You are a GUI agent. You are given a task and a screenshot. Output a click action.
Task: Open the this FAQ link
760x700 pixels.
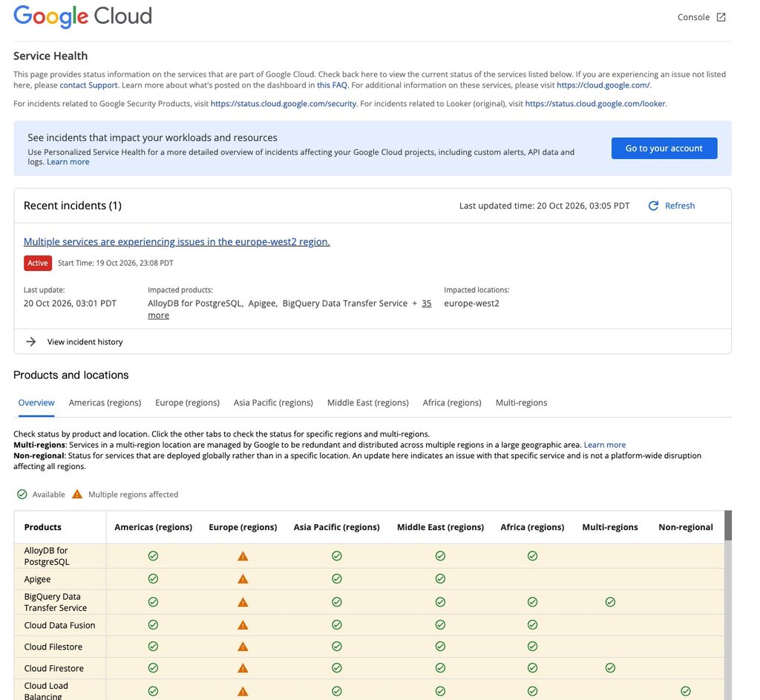click(x=332, y=85)
